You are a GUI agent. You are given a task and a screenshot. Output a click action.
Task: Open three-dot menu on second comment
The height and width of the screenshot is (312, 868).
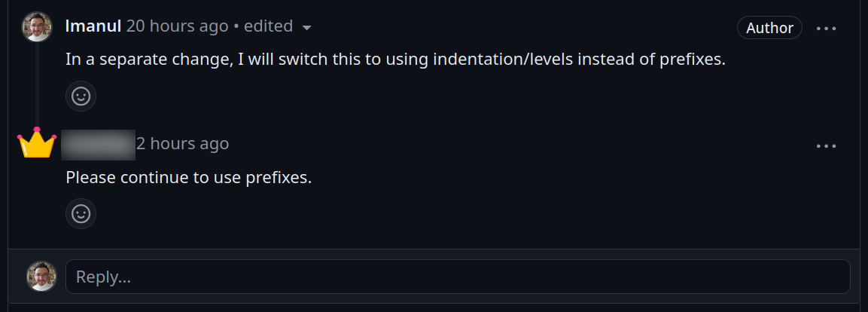pyautogui.click(x=827, y=146)
